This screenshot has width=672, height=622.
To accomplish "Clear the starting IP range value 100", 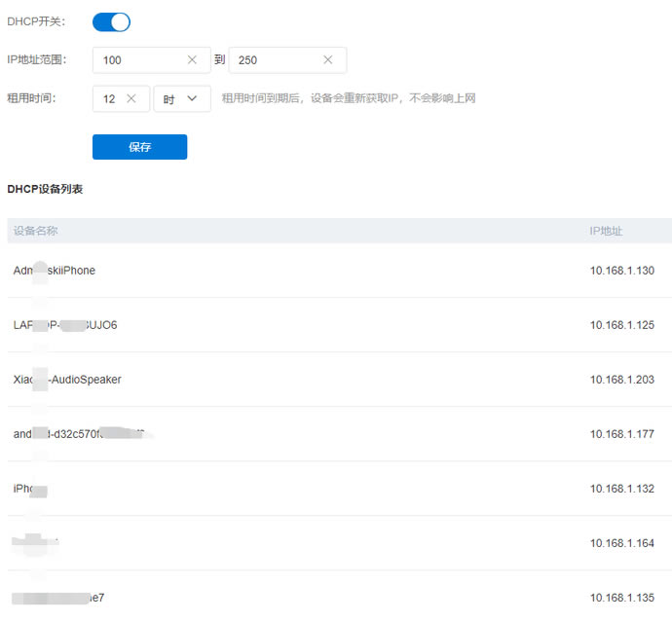I will [192, 60].
